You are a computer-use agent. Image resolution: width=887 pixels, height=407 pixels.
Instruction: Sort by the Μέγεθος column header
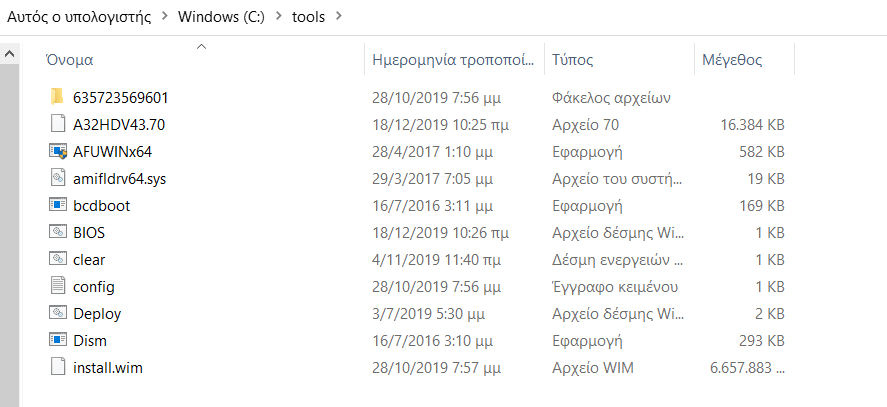point(732,60)
